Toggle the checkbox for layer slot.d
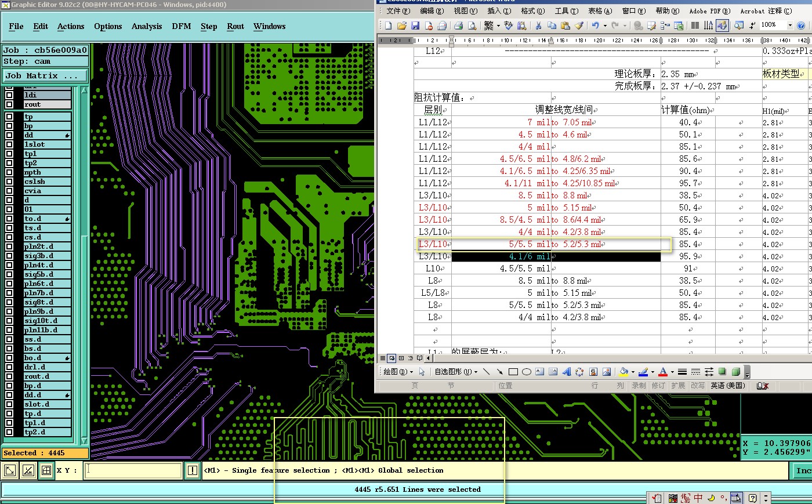Screen dimensions: 812x504 tap(9, 404)
